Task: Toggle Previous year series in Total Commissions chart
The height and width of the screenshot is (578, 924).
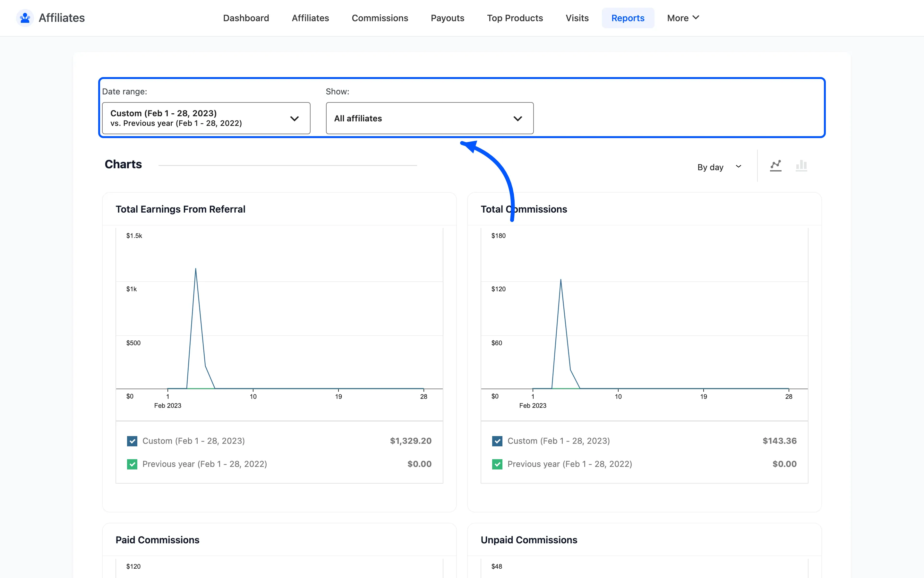Action: click(497, 464)
